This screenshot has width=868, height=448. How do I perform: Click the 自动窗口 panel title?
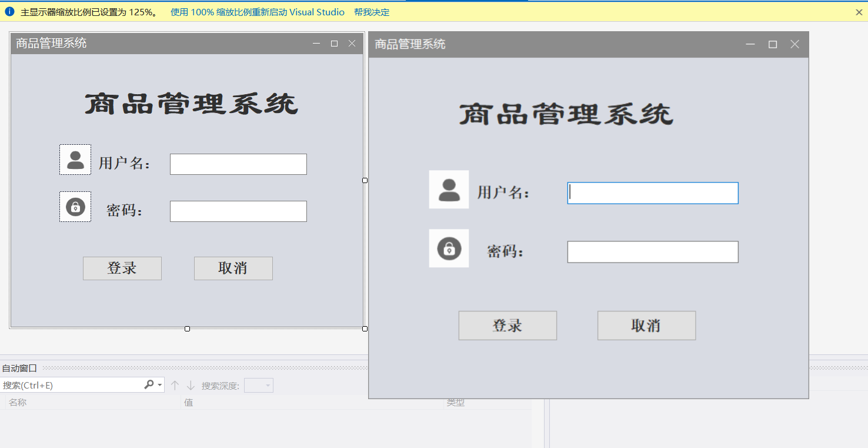[x=19, y=368]
